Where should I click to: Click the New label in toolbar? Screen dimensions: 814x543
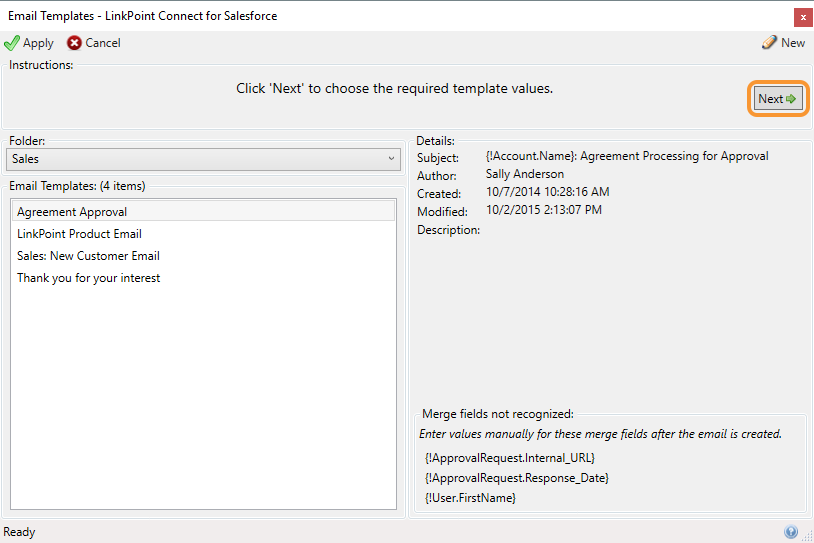793,43
